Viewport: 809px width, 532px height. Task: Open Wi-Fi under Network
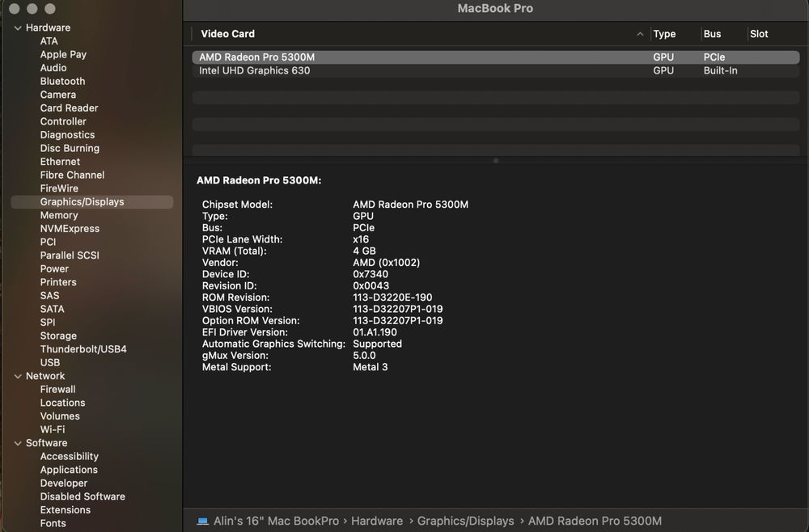[53, 430]
